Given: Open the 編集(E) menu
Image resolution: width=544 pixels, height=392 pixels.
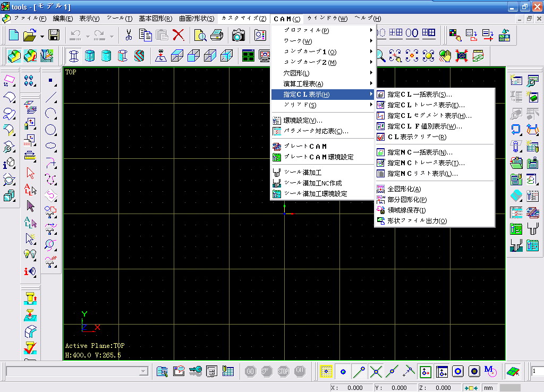Looking at the screenshot, I should click(63, 19).
